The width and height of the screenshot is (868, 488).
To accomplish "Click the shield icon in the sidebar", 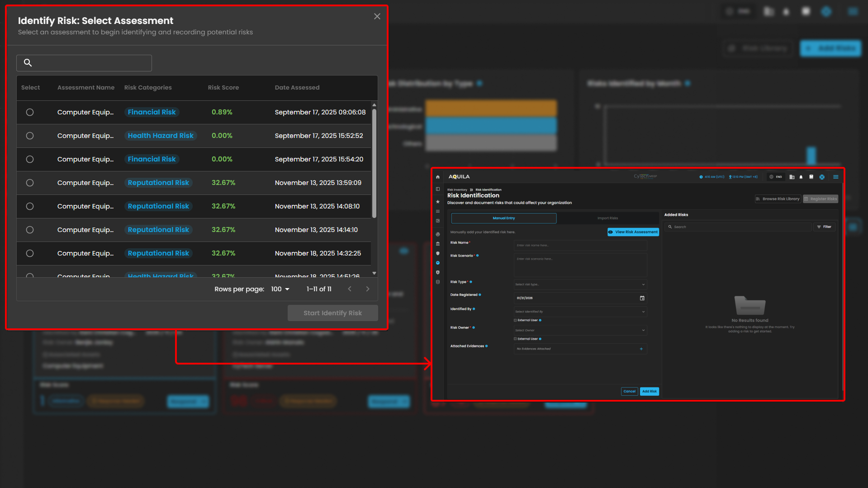I will [437, 253].
